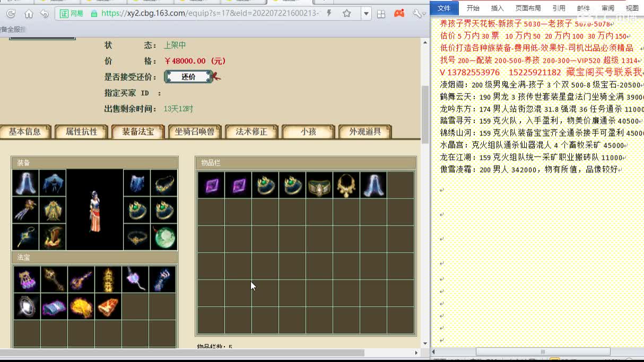Click the red gamepad extension icon
This screenshot has width=644, height=362.
[x=399, y=14]
